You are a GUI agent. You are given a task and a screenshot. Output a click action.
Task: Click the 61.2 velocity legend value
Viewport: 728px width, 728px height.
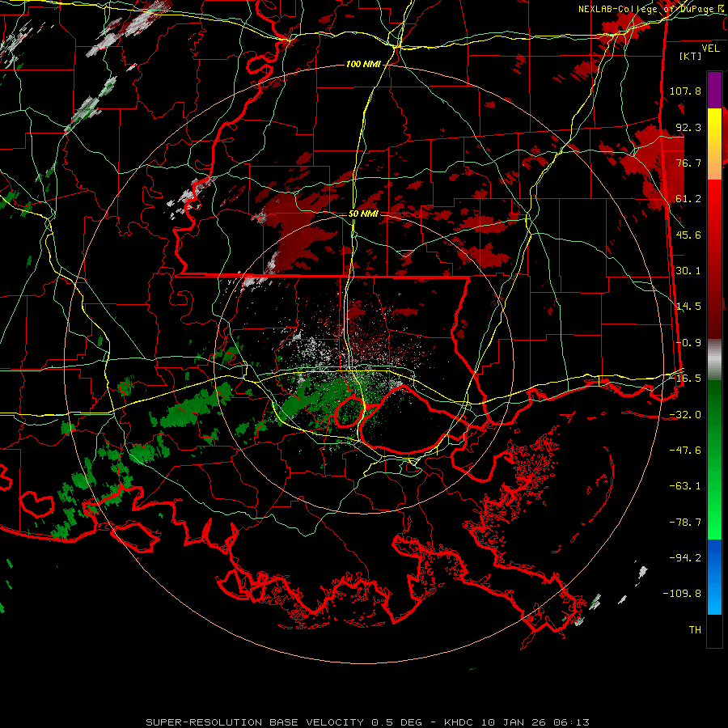[x=688, y=199]
